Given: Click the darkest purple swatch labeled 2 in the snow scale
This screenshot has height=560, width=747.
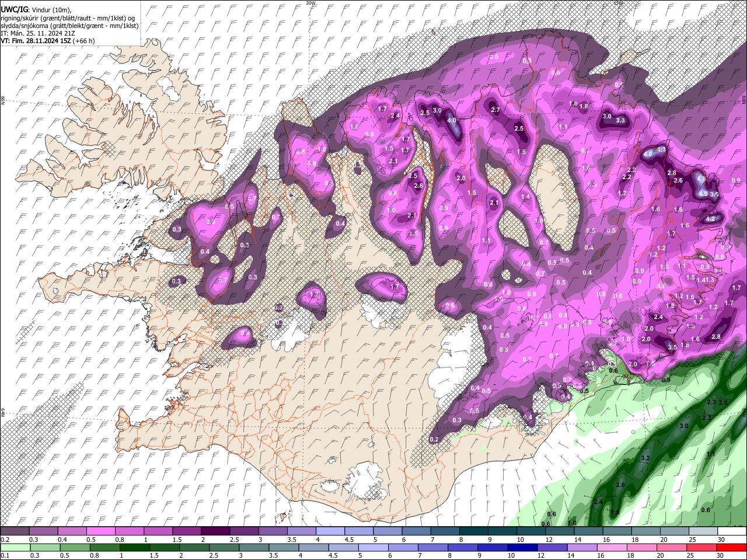Looking at the screenshot, I should (215, 531).
